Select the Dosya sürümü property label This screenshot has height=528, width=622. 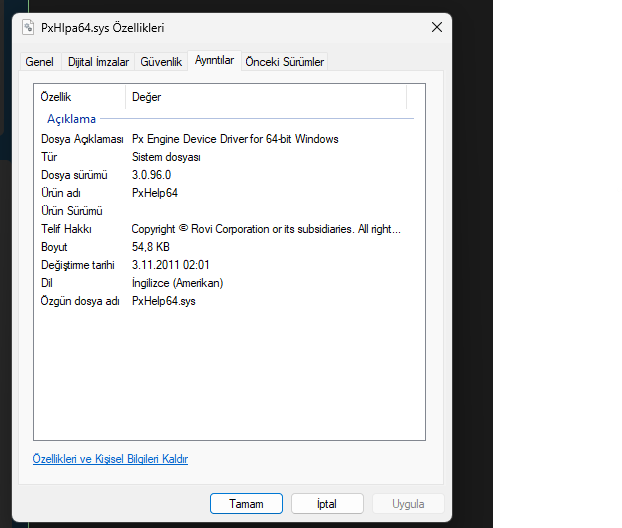pos(74,175)
